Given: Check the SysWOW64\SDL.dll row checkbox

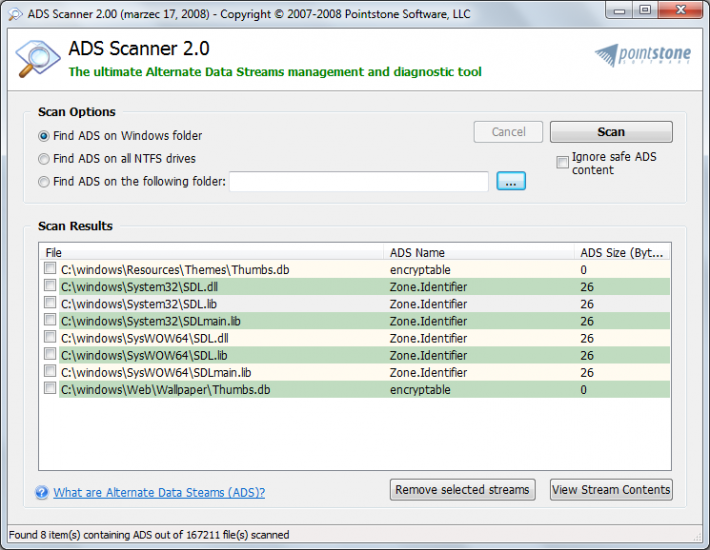Looking at the screenshot, I should (x=50, y=337).
